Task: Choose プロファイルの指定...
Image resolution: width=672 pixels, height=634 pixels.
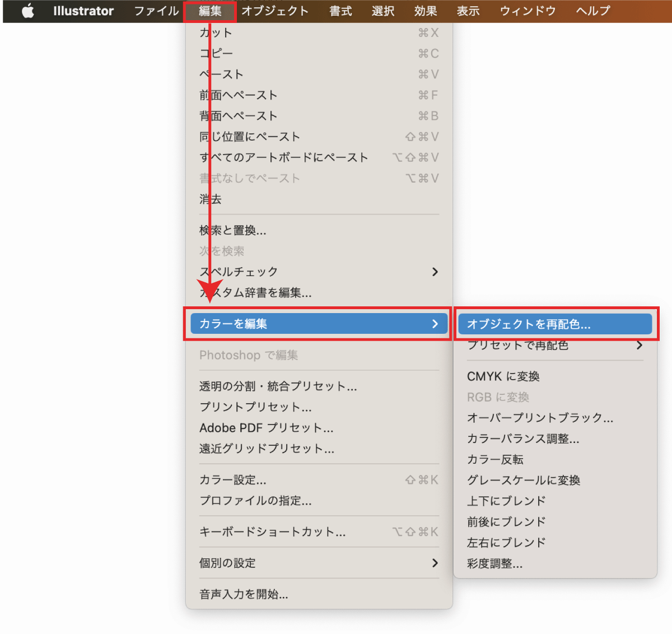Action: click(x=319, y=501)
